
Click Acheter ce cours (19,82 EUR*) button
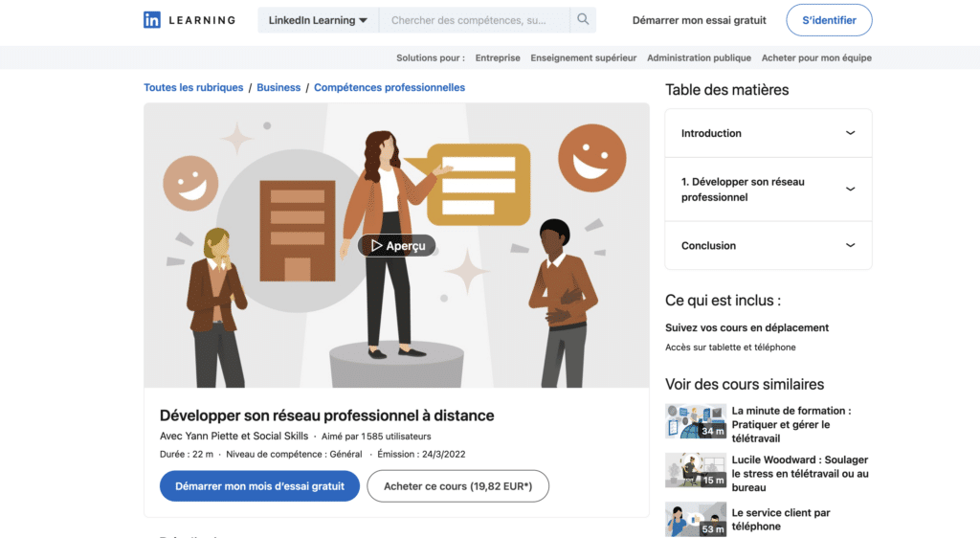point(457,486)
